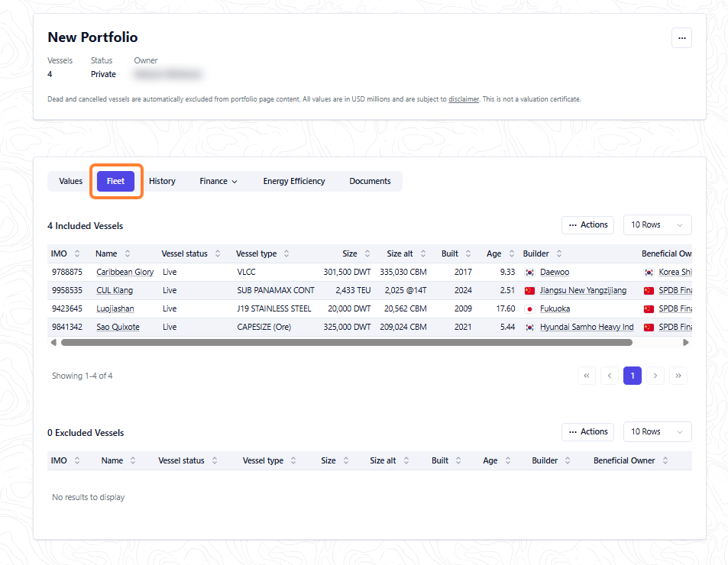The height and width of the screenshot is (565, 728).
Task: Sort included vessels by Size column
Action: point(367,253)
